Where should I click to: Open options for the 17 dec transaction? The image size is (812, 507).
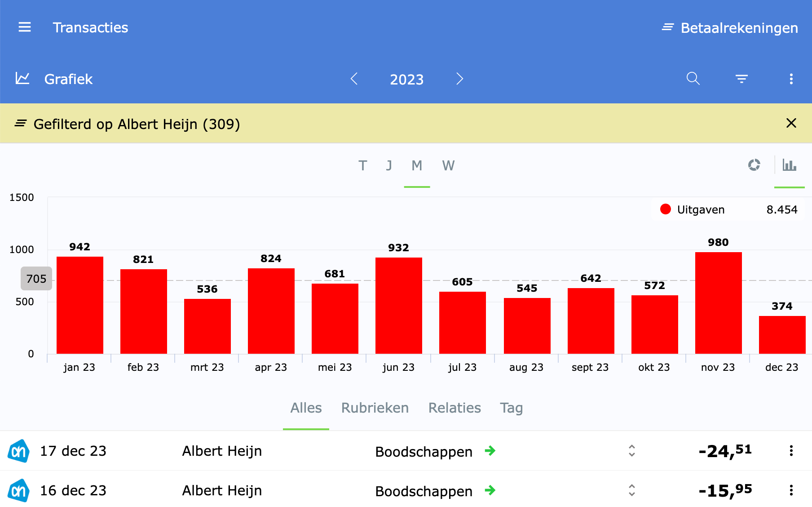[x=791, y=451]
